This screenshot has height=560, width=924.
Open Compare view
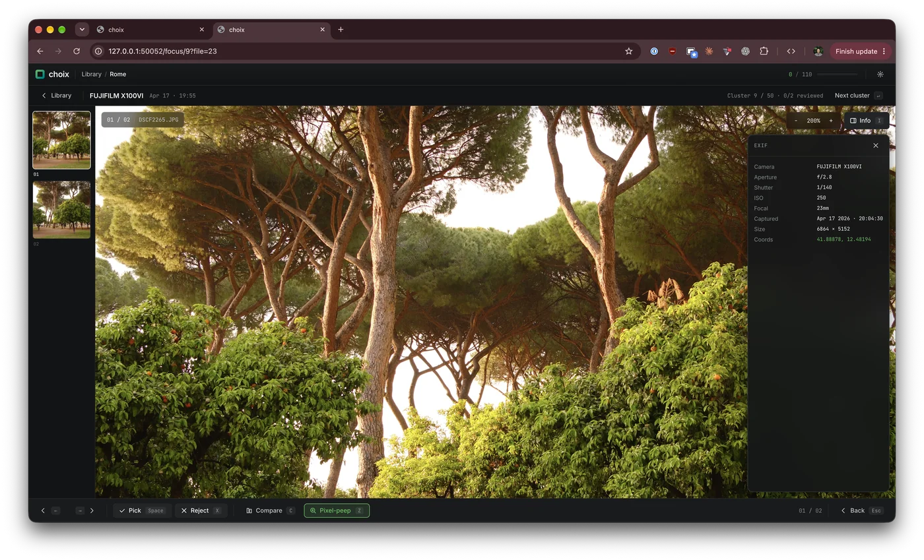click(x=270, y=511)
